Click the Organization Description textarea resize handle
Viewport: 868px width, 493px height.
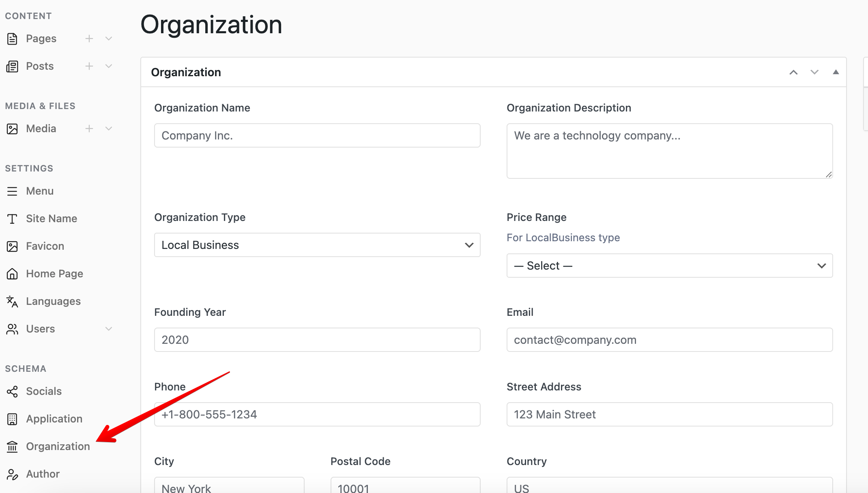tap(829, 174)
